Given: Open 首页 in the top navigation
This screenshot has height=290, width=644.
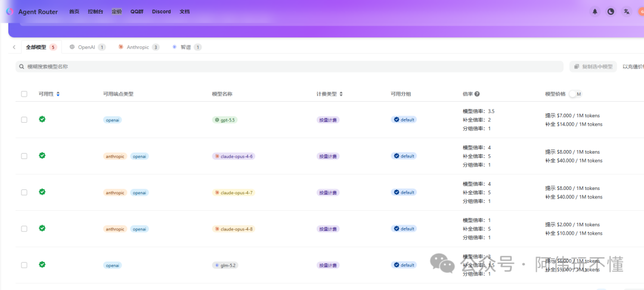Looking at the screenshot, I should point(75,11).
